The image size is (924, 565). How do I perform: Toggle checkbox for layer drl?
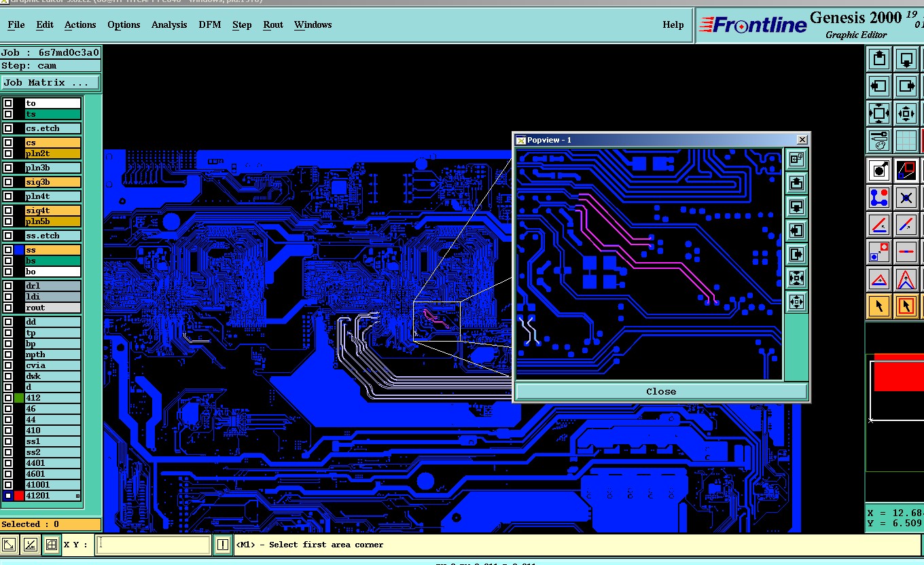tap(8, 286)
